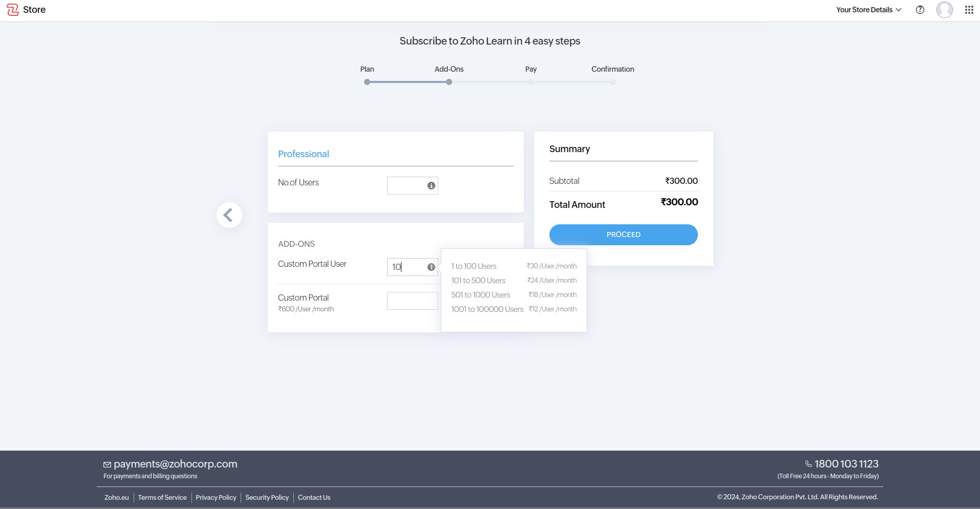Click the Total Amount label
This screenshot has height=509, width=980.
click(x=577, y=205)
